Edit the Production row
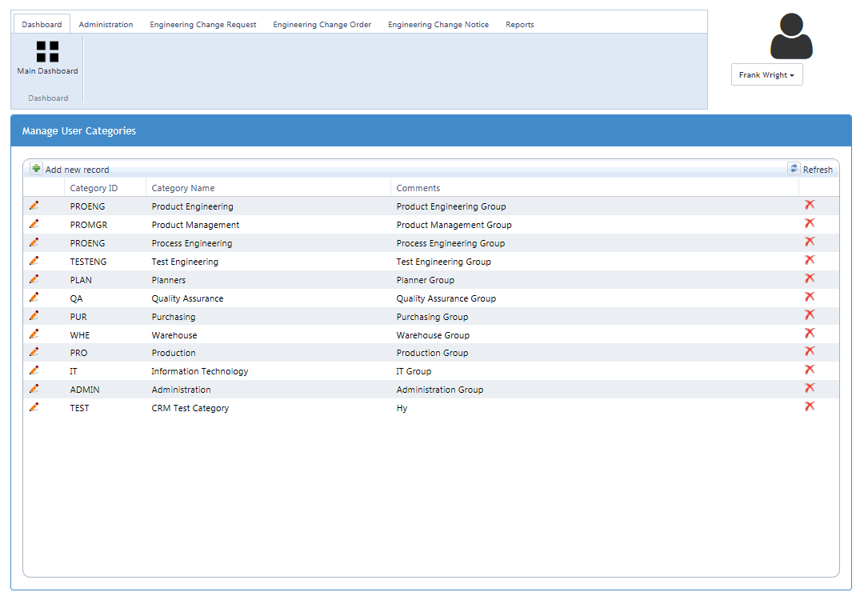The width and height of the screenshot is (864, 616). point(34,351)
